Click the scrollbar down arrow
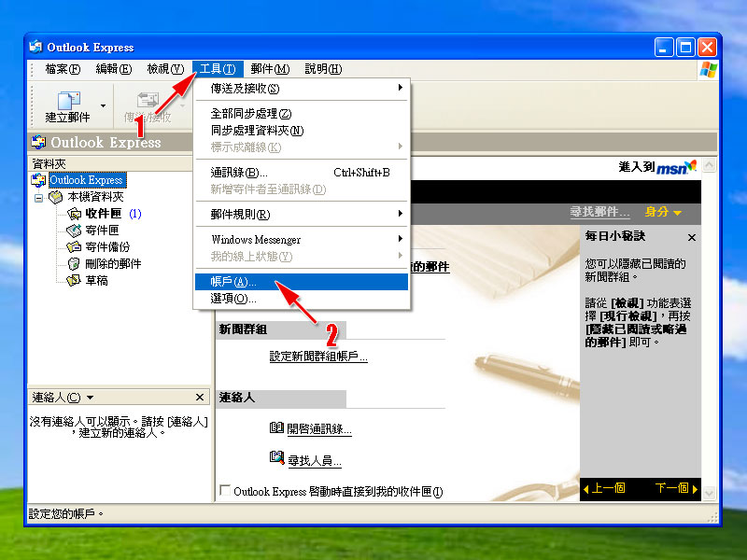Image resolution: width=747 pixels, height=560 pixels. click(x=709, y=493)
